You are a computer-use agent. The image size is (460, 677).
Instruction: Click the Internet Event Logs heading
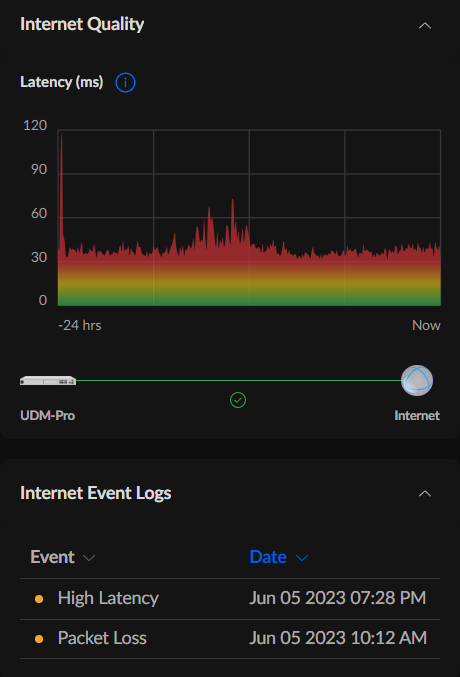tap(95, 493)
